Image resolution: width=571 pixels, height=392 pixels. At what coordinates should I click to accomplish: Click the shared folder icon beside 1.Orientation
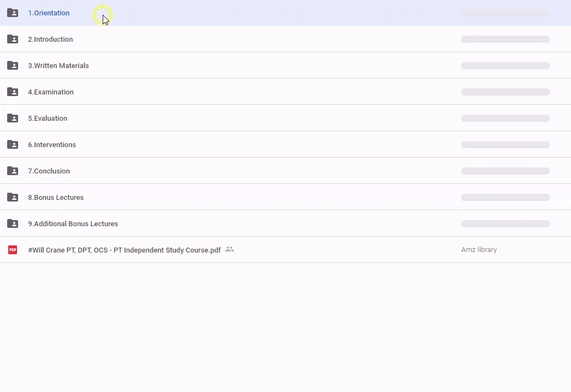coord(13,13)
